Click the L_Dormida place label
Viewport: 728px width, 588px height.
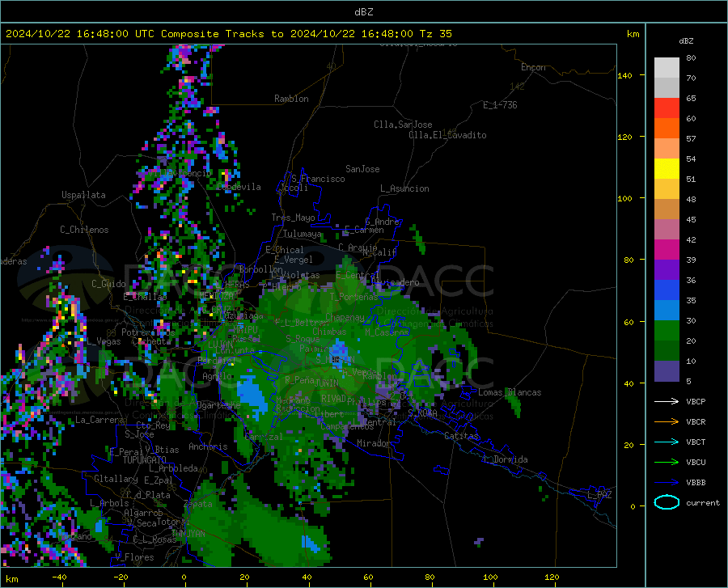[x=505, y=459]
